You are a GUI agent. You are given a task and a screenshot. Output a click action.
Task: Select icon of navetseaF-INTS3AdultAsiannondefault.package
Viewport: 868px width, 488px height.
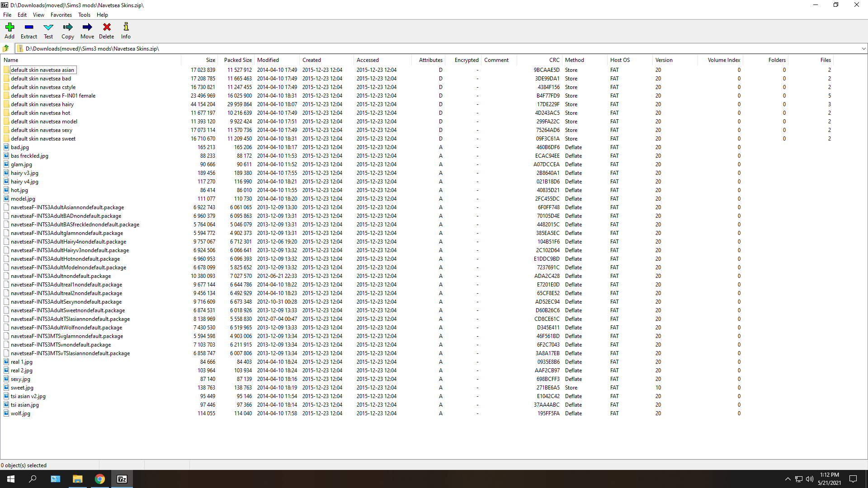6,207
